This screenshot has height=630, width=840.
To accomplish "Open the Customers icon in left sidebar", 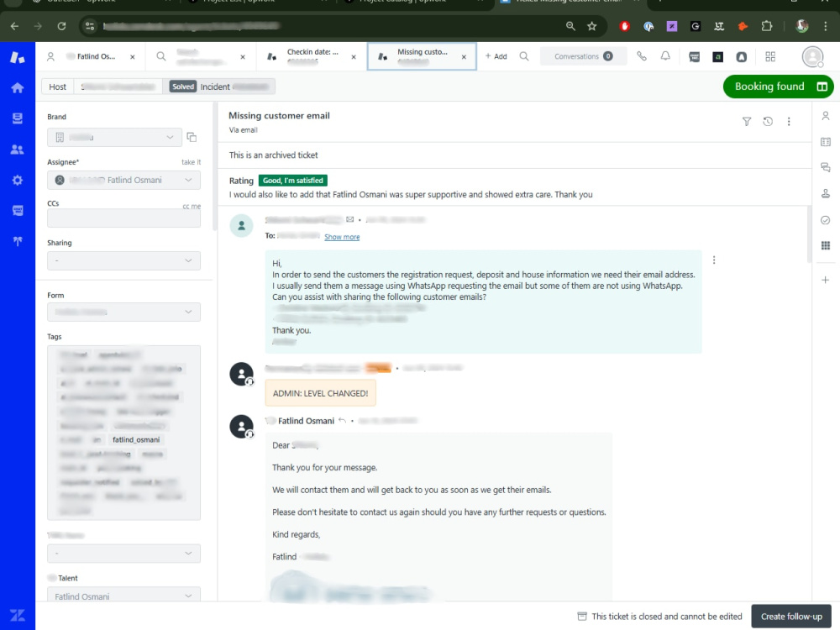I will 17,150.
